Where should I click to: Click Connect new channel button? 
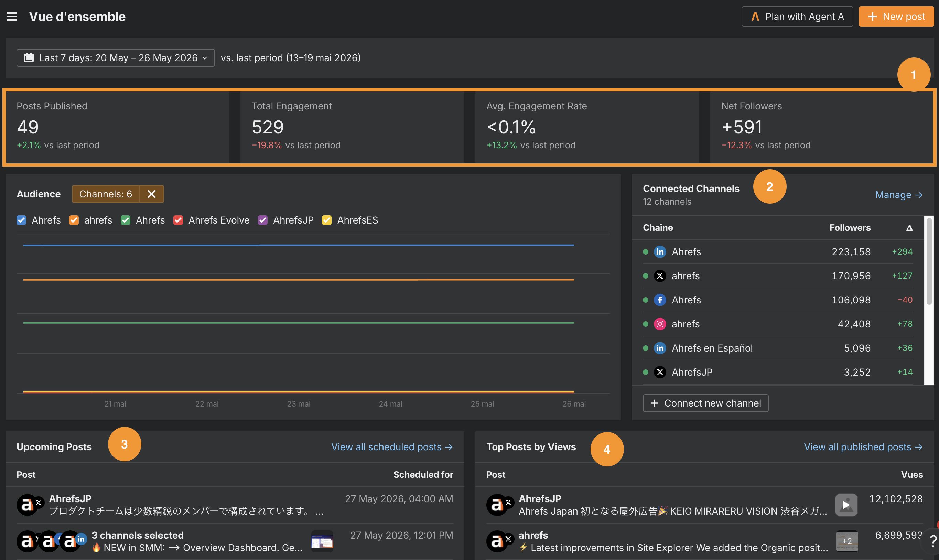click(x=705, y=403)
